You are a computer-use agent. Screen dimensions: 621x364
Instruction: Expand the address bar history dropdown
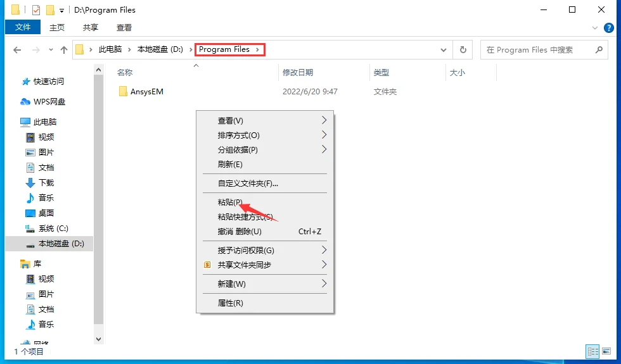click(x=444, y=50)
